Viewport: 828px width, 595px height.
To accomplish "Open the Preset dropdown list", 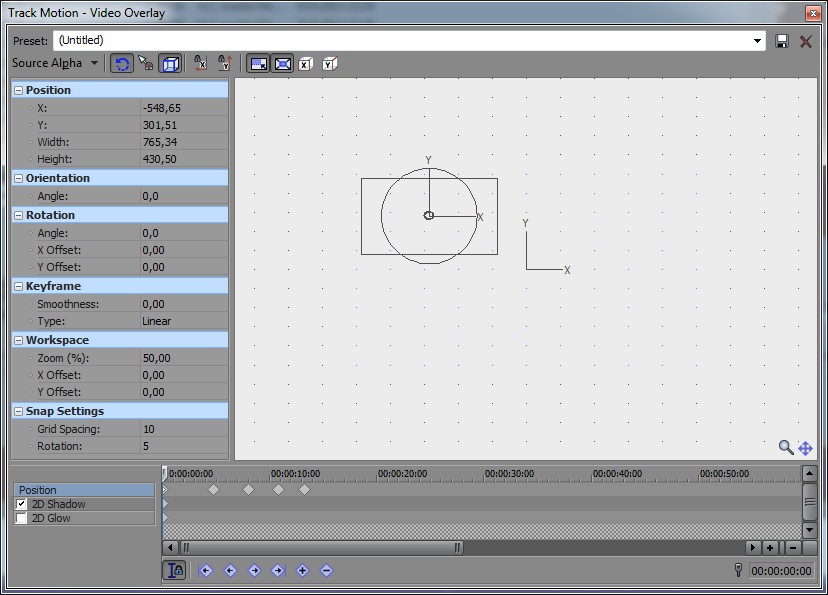I will tap(757, 41).
